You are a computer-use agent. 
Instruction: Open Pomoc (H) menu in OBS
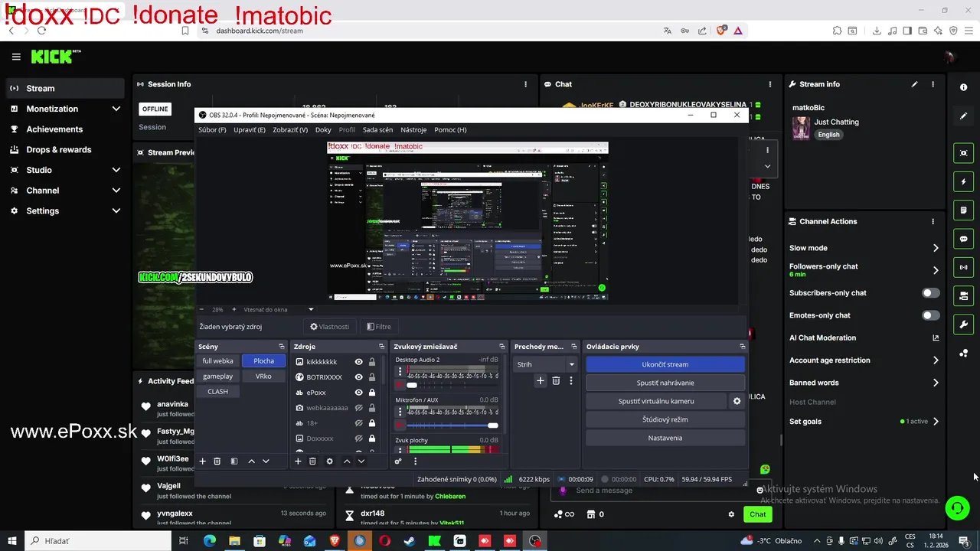point(450,130)
